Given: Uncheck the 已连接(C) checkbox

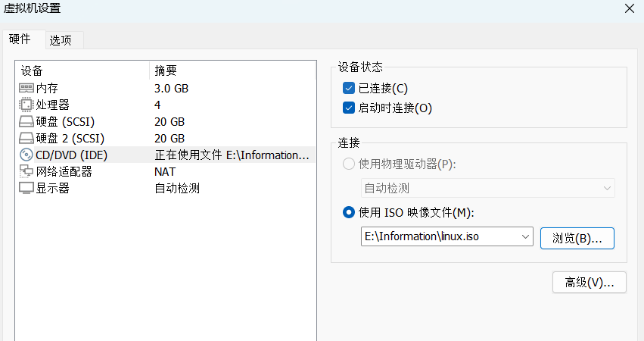Looking at the screenshot, I should [349, 88].
